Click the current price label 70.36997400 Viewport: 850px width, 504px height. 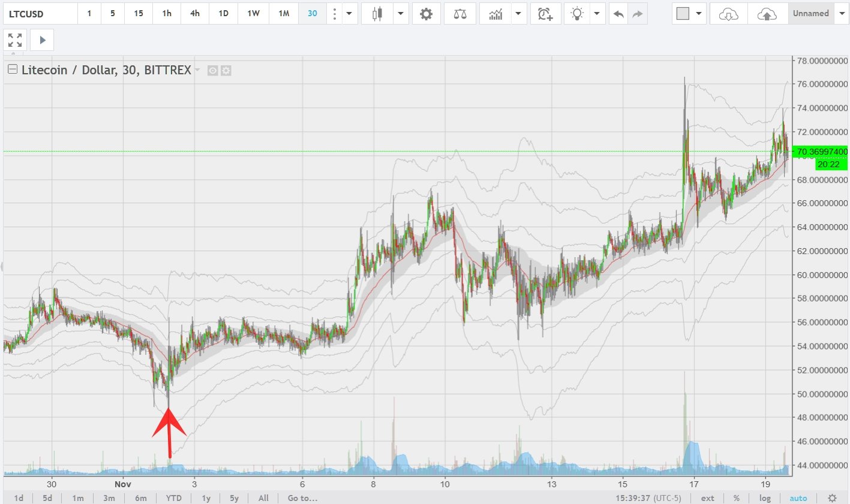pos(821,152)
